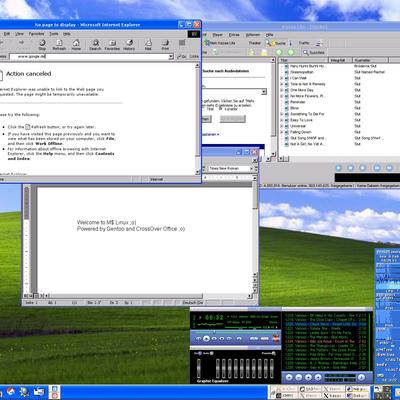This screenshot has width=400, height=400.
Task: Select Suche search button in Kazaa toolbar
Action: (x=276, y=43)
